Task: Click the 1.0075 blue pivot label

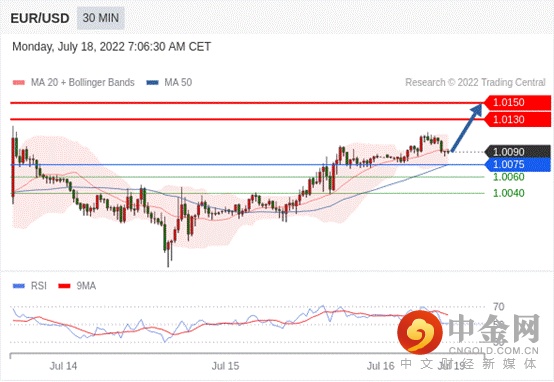Action: (517, 164)
